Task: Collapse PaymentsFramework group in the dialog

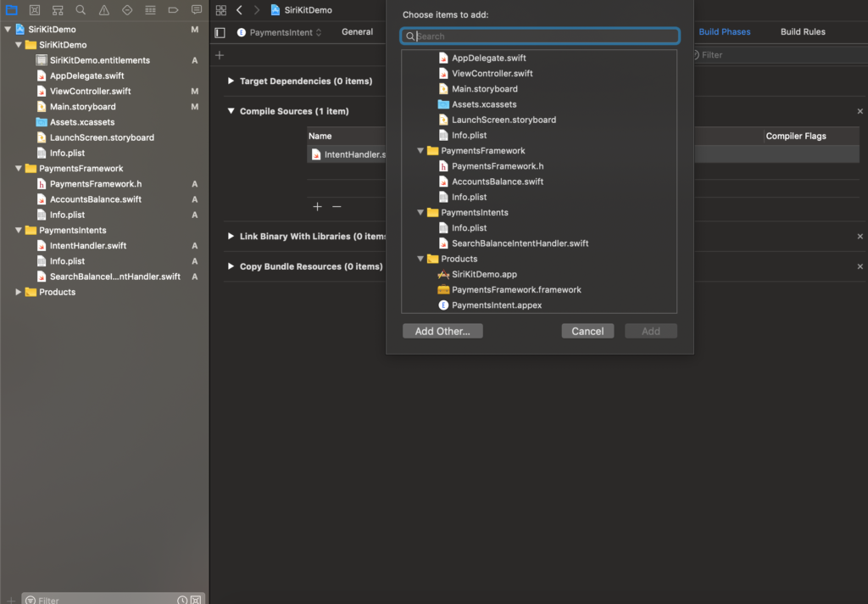Action: (420, 151)
